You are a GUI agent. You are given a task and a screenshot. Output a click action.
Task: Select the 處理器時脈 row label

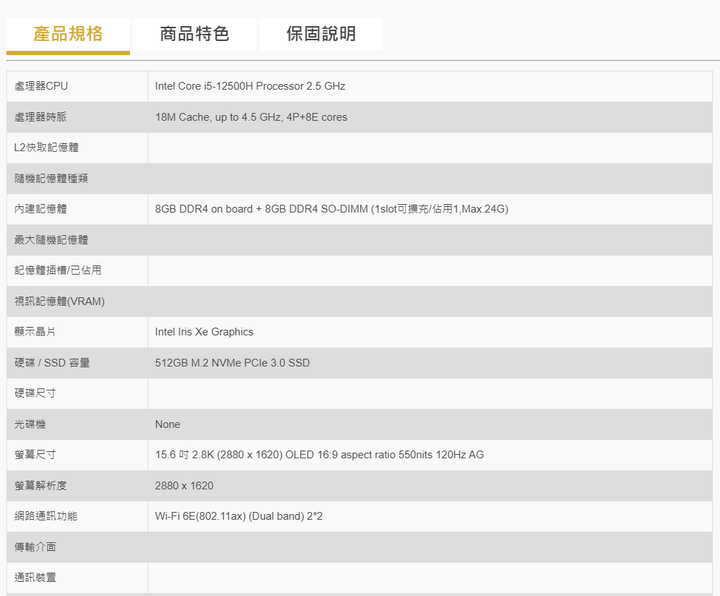click(40, 117)
